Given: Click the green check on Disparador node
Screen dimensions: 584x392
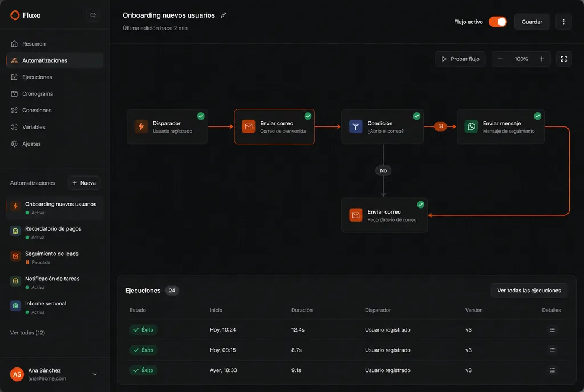Looking at the screenshot, I should click(x=201, y=116).
